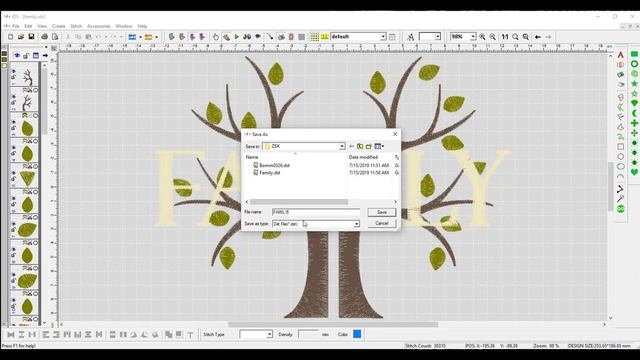Click the yellow grid display toolbar icon
Screen dimensions: 640x360
(x=314, y=37)
